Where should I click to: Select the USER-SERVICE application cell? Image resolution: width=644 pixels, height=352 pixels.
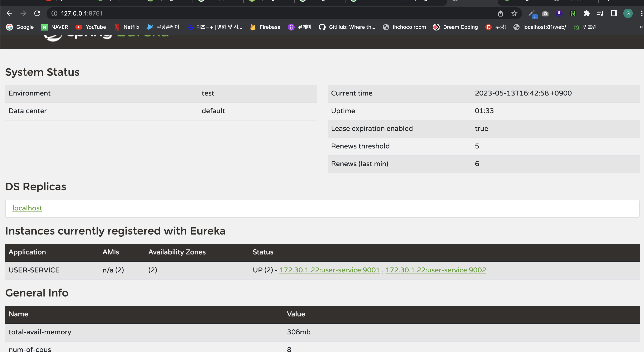[x=34, y=270]
